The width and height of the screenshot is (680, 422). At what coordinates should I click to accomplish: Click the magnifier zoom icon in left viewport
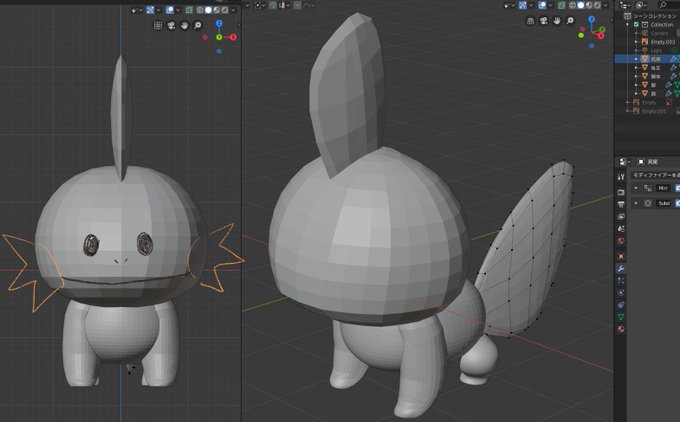[x=197, y=26]
